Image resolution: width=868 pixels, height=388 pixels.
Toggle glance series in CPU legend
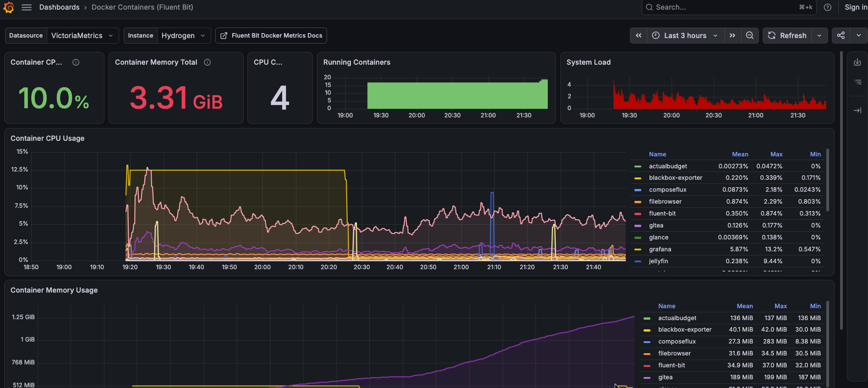click(x=659, y=238)
